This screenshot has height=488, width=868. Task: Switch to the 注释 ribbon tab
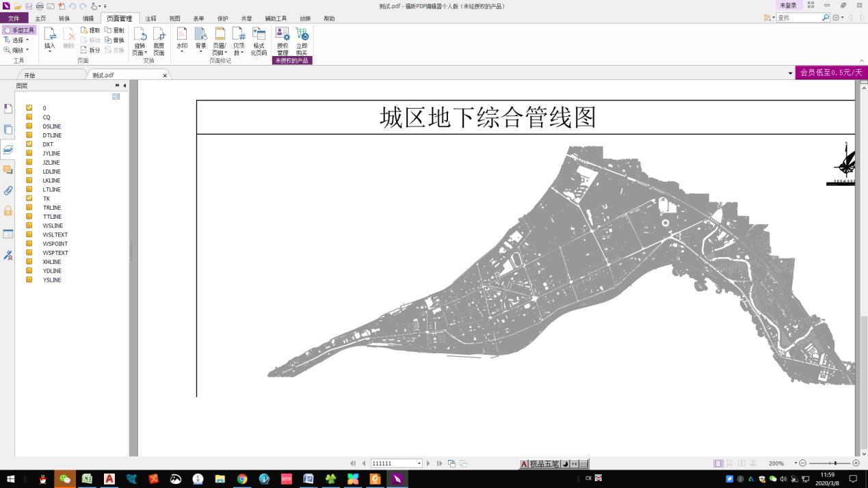tap(150, 18)
